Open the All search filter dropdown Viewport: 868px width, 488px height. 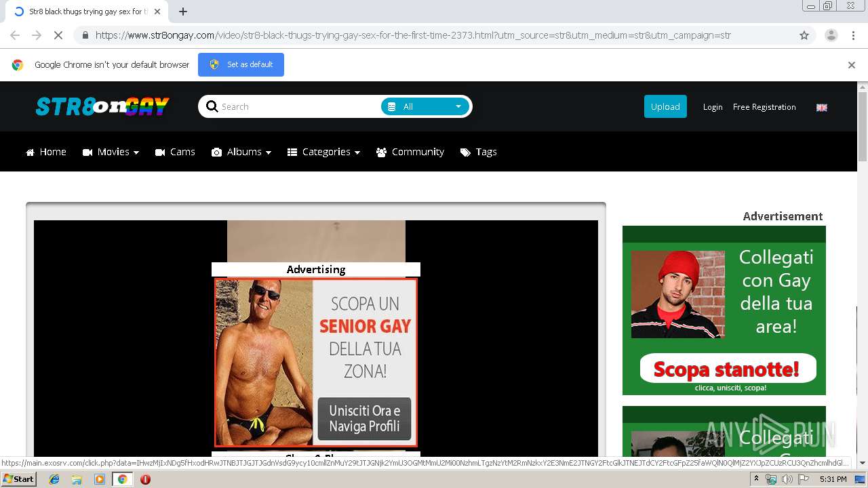point(425,106)
